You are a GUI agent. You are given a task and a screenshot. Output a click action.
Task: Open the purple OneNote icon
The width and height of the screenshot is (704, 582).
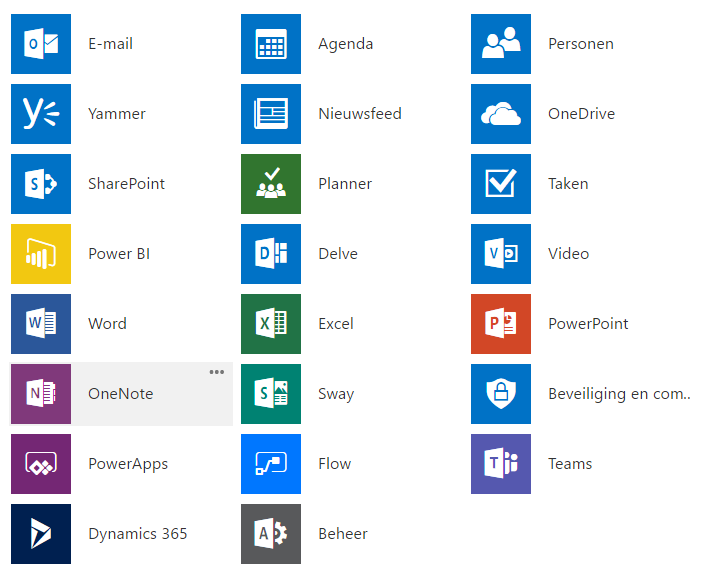(41, 394)
